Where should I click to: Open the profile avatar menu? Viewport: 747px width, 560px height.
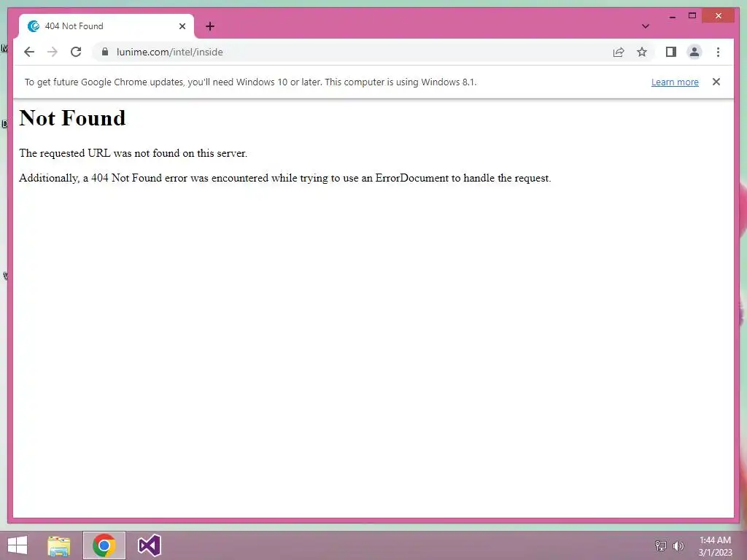point(694,52)
